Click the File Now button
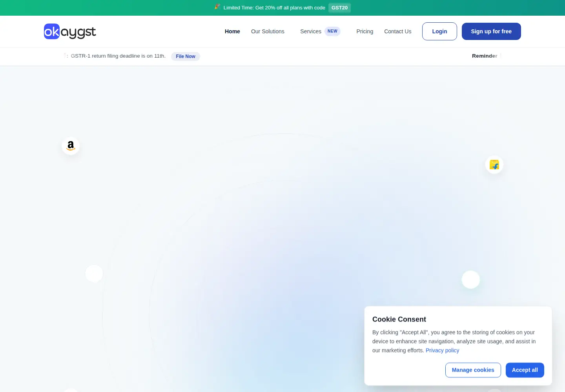The image size is (565, 392). [x=186, y=56]
